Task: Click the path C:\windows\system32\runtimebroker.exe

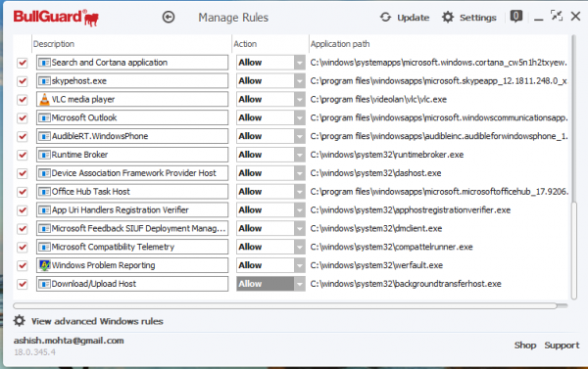Action: [x=387, y=155]
